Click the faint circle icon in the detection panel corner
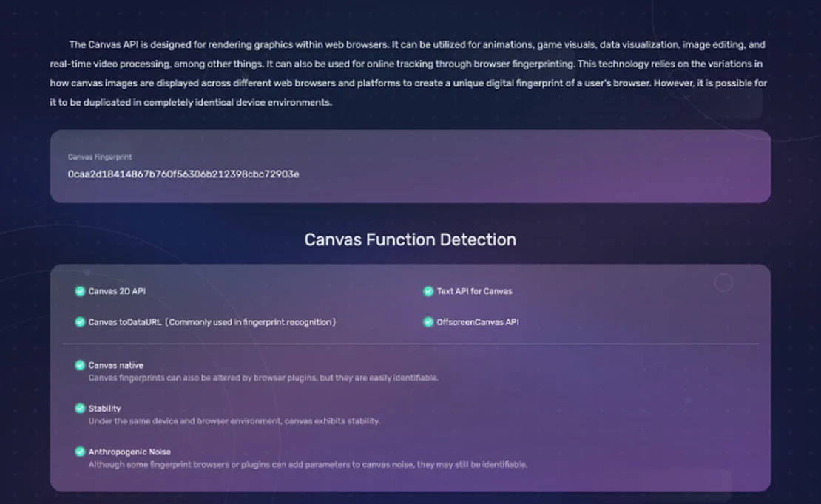This screenshot has height=504, width=821. pos(723,282)
